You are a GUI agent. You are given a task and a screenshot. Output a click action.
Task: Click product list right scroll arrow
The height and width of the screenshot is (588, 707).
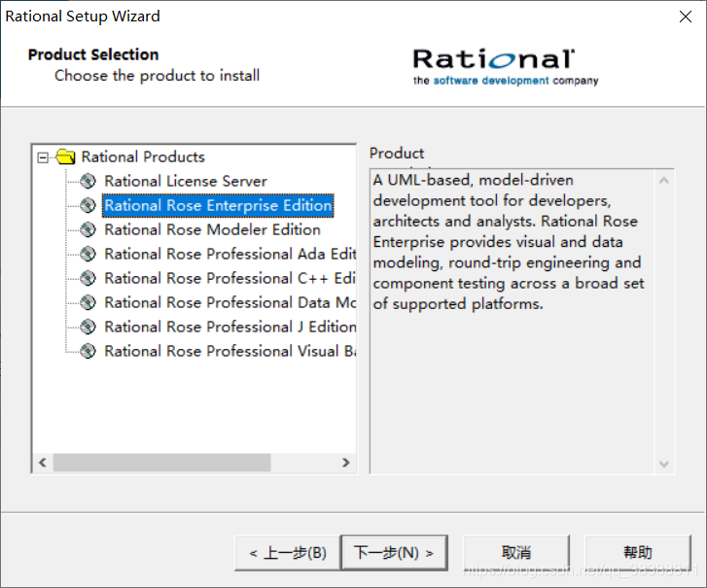(346, 463)
